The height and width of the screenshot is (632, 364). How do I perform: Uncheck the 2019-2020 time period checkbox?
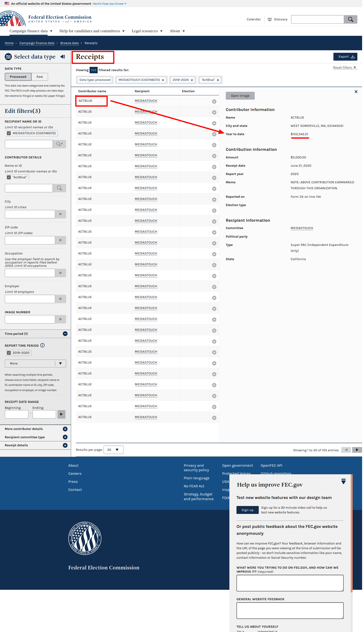tap(9, 353)
